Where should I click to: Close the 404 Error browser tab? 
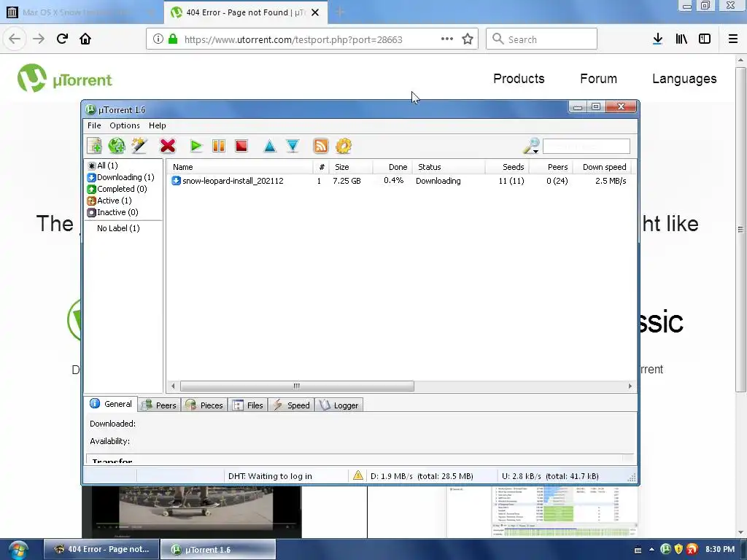pos(315,12)
